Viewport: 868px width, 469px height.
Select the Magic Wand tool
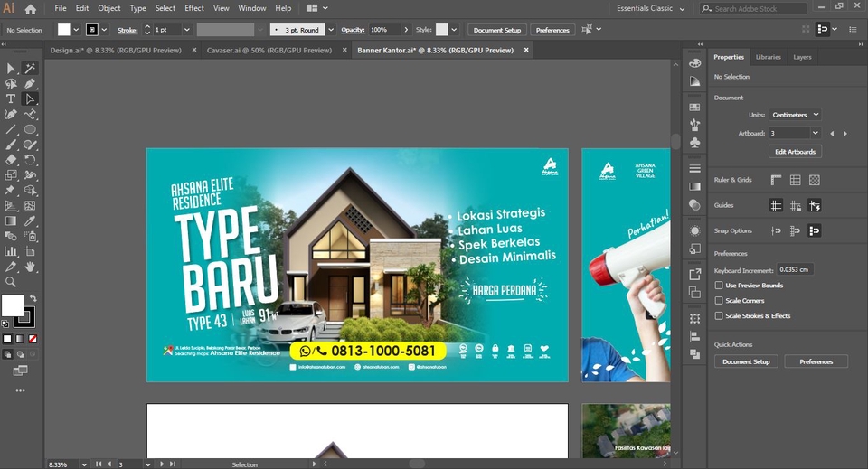[30, 68]
